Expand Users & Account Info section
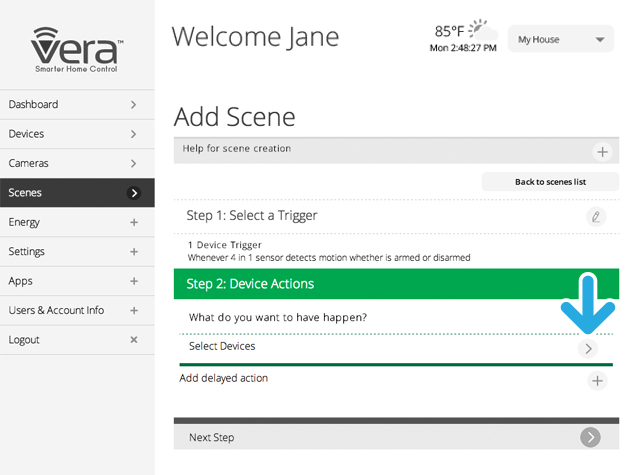 tap(134, 311)
